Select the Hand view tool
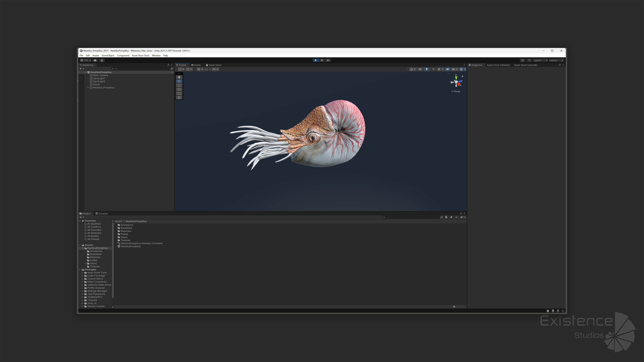 point(179,77)
